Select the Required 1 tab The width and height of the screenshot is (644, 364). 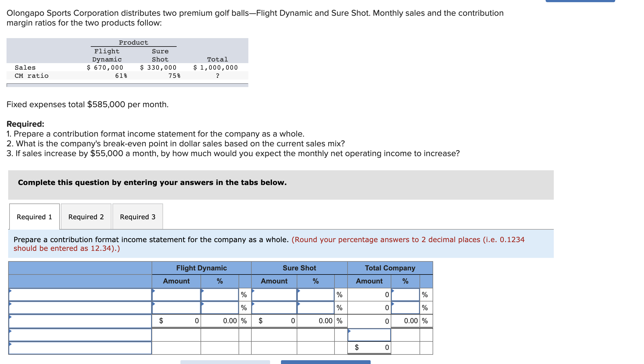tap(34, 217)
